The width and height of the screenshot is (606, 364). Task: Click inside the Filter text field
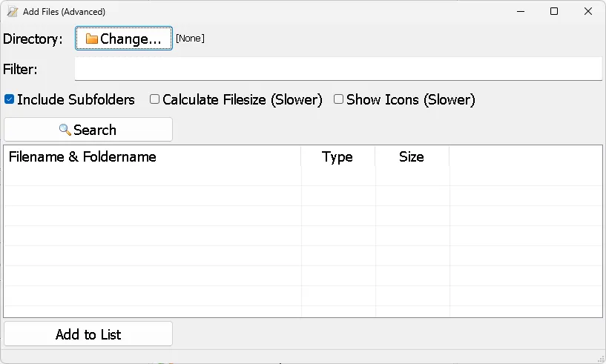click(x=337, y=69)
